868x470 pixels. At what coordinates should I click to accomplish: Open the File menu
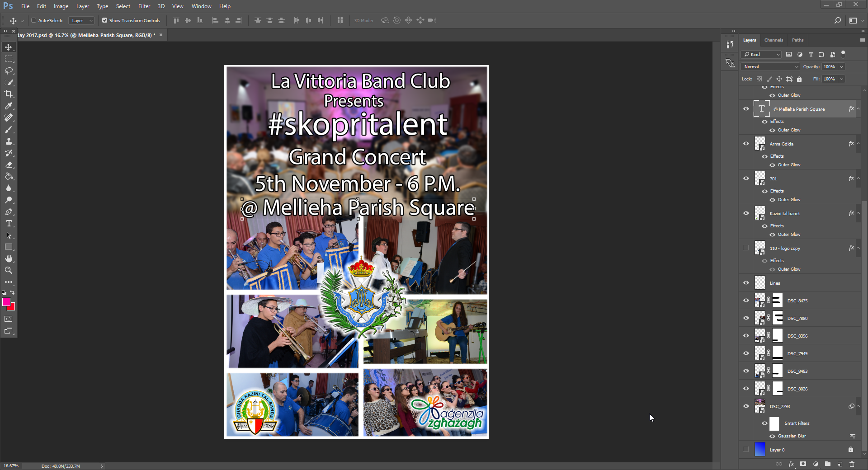pyautogui.click(x=25, y=6)
